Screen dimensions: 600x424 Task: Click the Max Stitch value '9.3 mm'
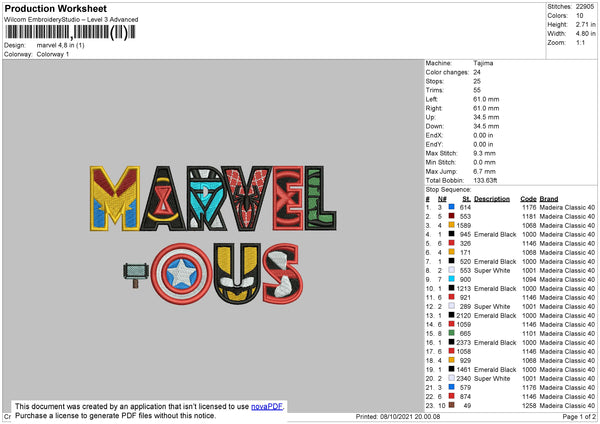(484, 153)
